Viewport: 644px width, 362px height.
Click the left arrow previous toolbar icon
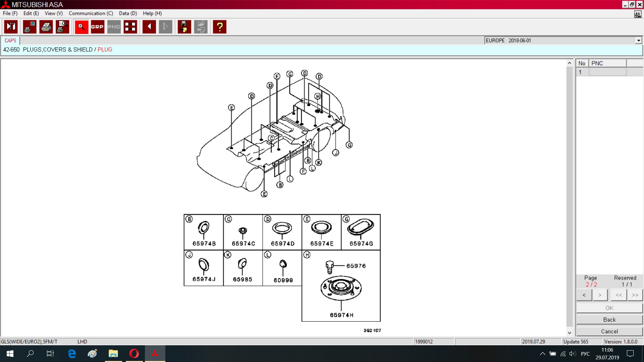pyautogui.click(x=149, y=27)
